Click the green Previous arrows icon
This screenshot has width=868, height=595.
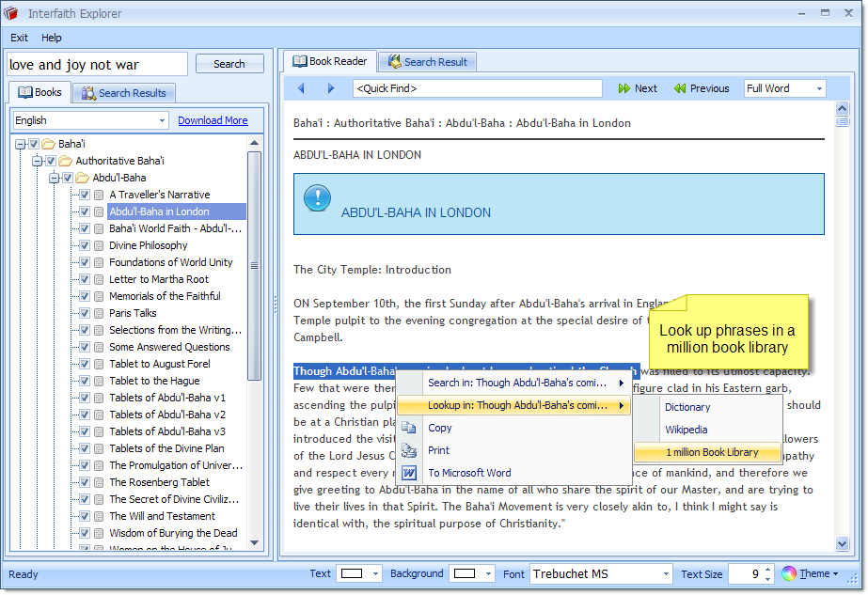[680, 88]
